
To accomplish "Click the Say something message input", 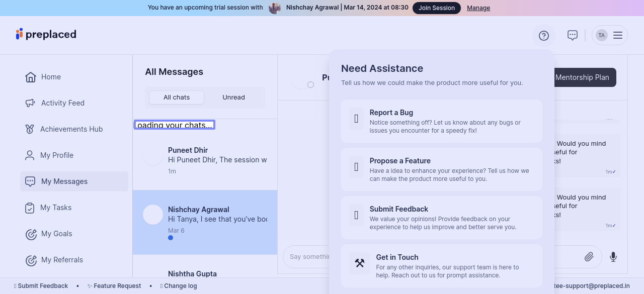I will click(307, 257).
